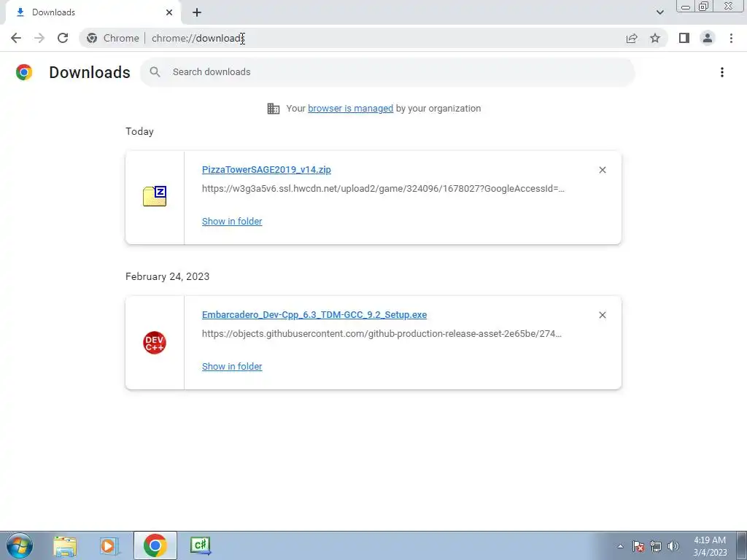
Task: Go back using the back arrow
Action: click(16, 38)
